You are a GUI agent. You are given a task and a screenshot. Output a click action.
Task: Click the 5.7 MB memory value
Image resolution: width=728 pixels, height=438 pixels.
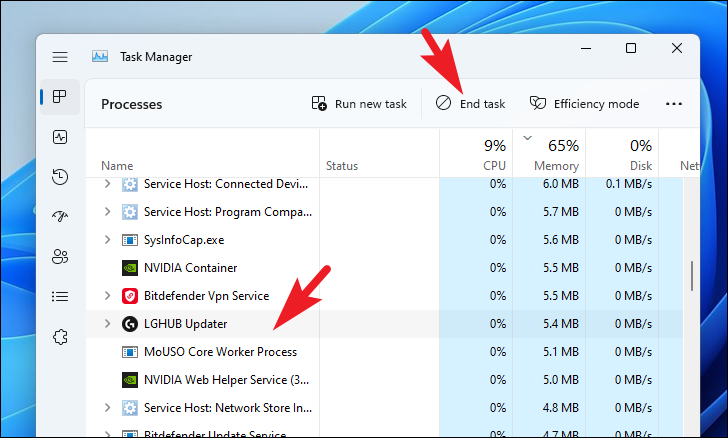pos(561,212)
